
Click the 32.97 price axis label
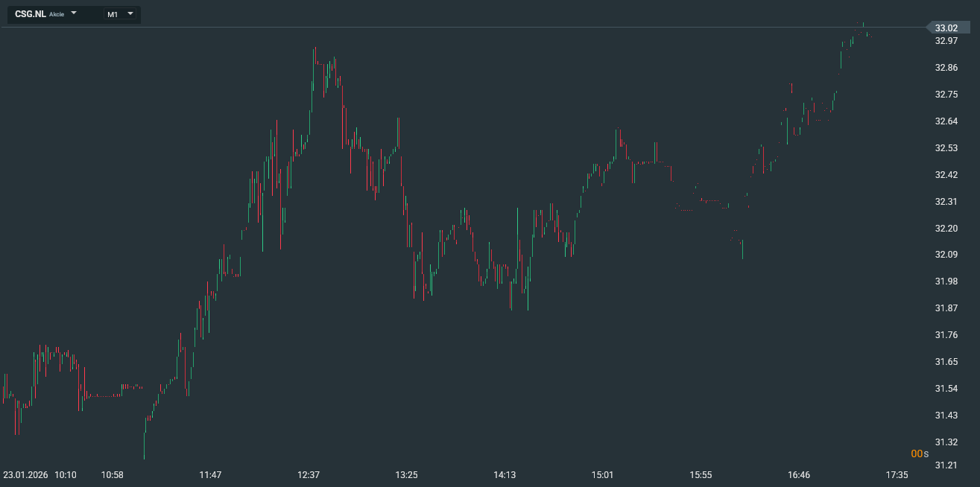click(946, 41)
